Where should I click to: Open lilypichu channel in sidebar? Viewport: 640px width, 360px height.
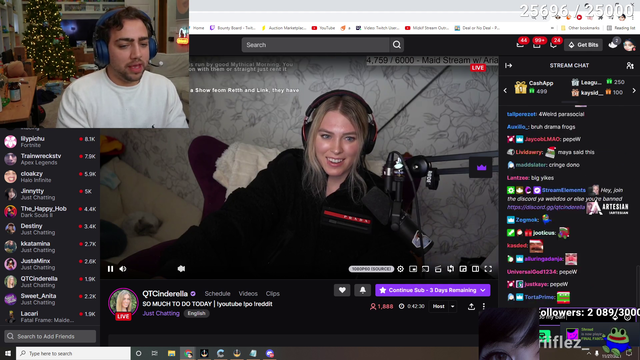(50, 142)
